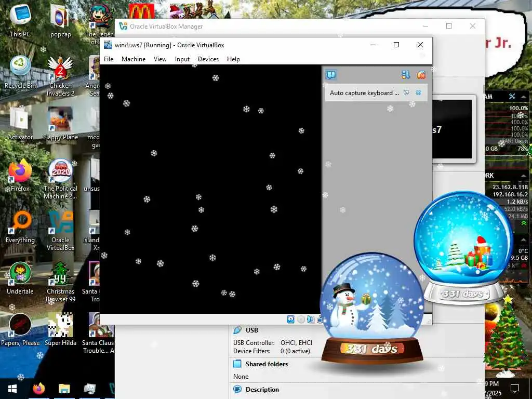Select the Super Hilda desktop icon

(60, 329)
